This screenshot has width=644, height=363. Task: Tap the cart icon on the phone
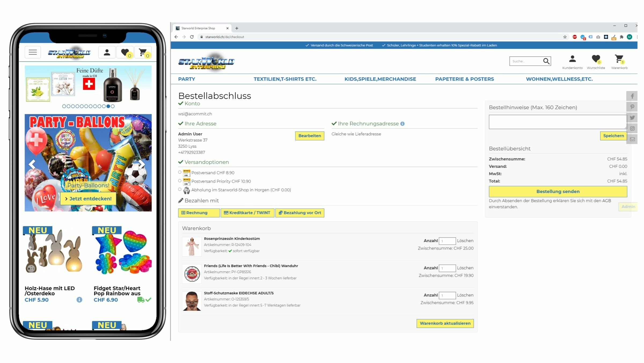click(143, 52)
